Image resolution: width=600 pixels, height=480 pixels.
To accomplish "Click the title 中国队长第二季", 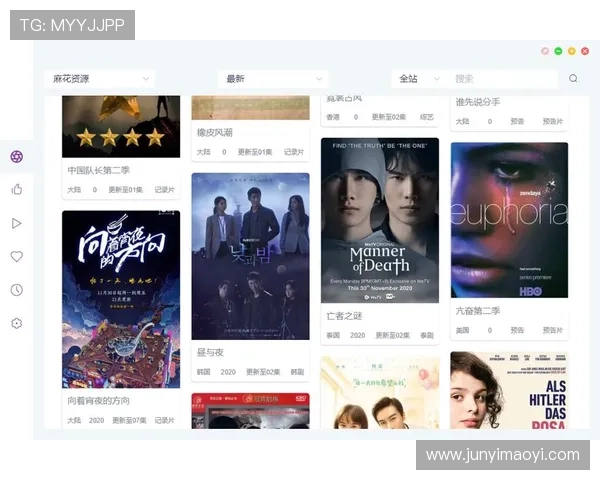I will point(98,170).
